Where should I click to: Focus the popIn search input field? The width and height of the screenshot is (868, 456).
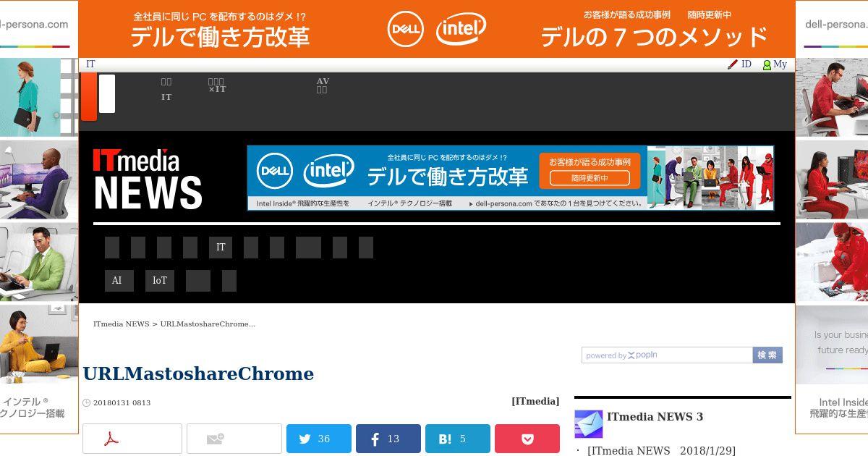[x=667, y=355]
